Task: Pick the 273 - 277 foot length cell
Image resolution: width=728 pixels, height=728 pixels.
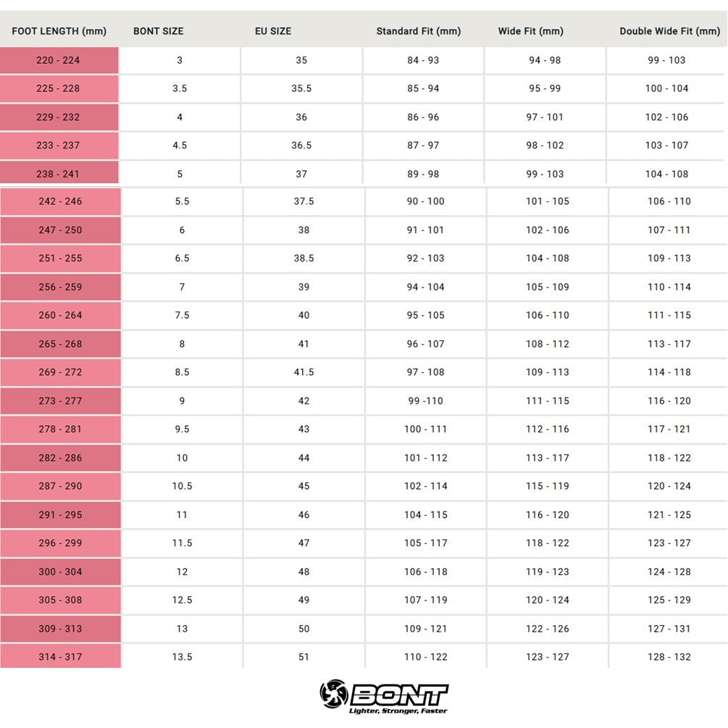Action: (x=60, y=401)
